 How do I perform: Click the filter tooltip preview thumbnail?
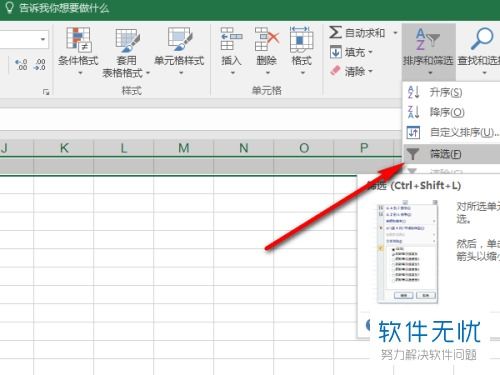pos(407,252)
